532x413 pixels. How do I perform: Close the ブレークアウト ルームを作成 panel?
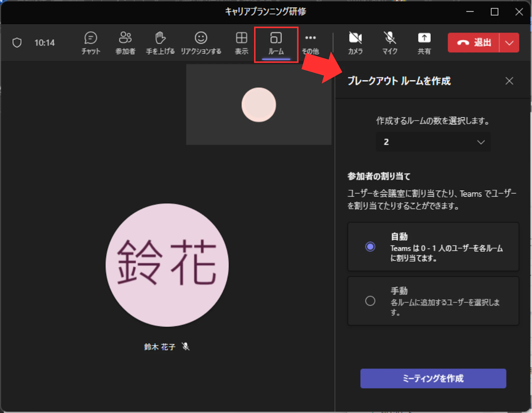(509, 81)
